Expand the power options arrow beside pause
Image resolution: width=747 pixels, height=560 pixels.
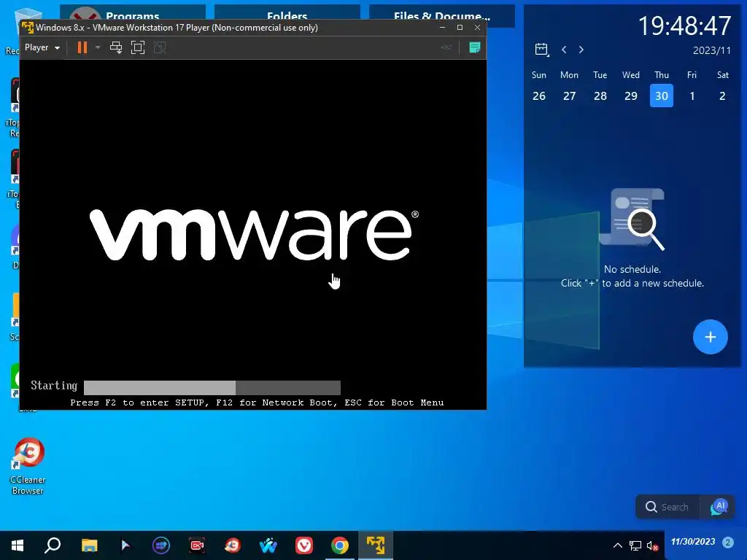(98, 47)
